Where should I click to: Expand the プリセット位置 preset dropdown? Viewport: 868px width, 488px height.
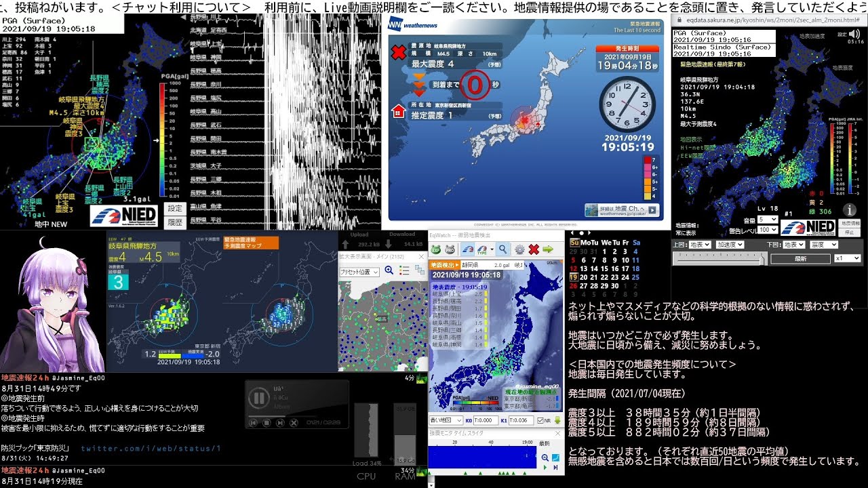[x=359, y=271]
